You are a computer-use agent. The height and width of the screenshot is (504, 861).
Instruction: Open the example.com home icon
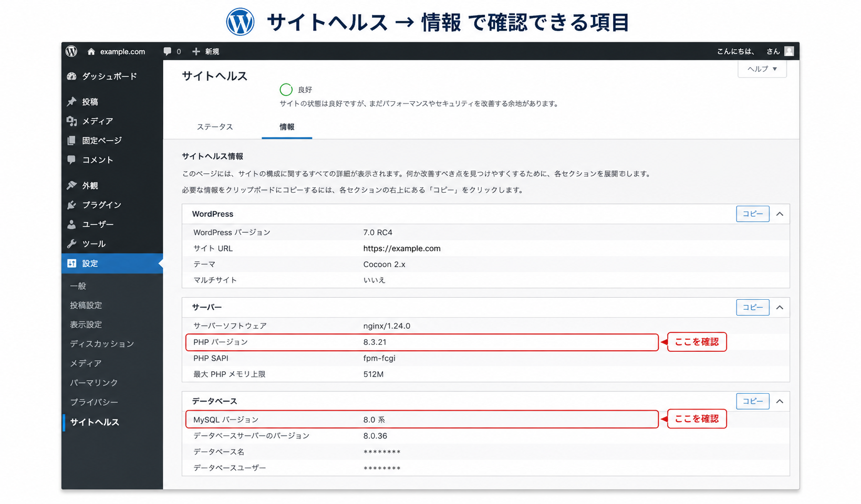click(91, 51)
